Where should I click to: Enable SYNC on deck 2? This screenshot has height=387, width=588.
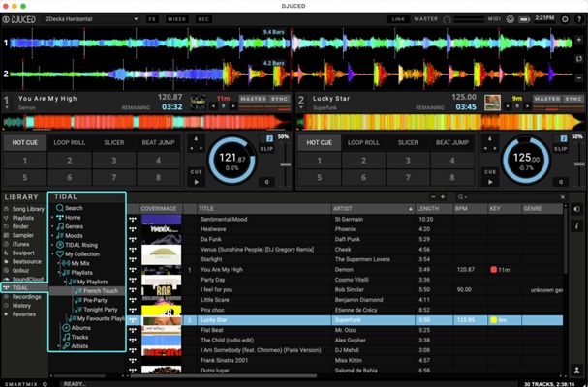pos(573,99)
